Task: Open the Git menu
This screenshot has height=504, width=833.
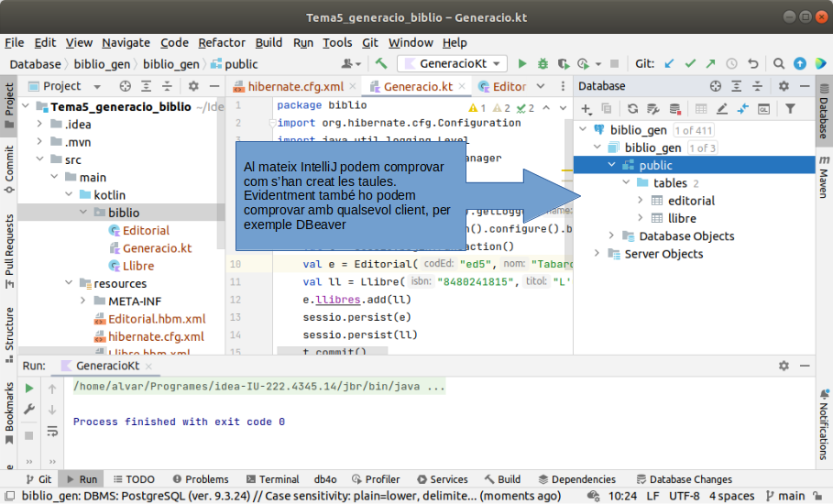Action: pos(370,42)
